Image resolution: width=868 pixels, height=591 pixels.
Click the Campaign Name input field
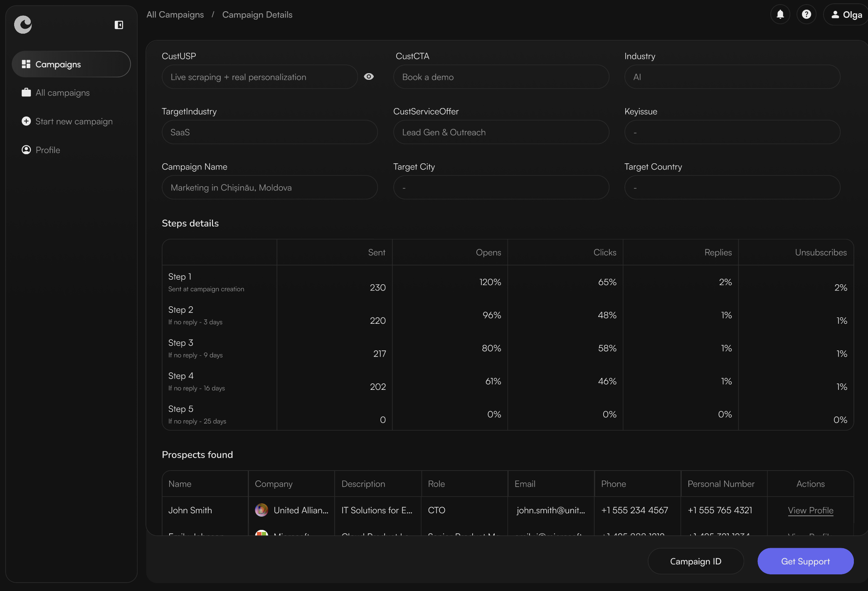tap(269, 187)
